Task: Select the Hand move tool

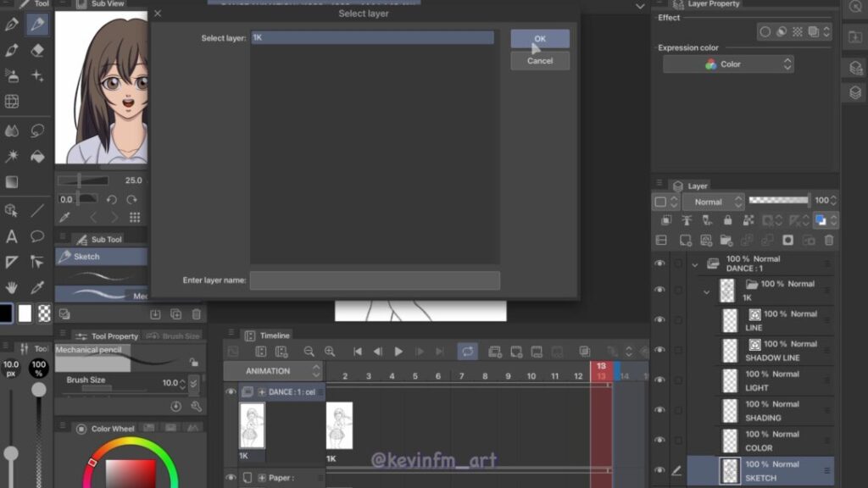Action: click(12, 288)
